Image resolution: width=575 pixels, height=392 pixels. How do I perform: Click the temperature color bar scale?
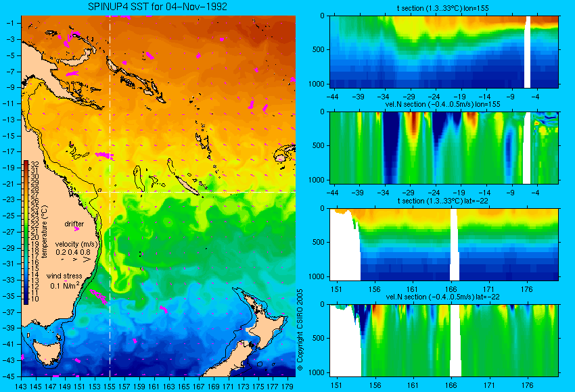(26, 232)
